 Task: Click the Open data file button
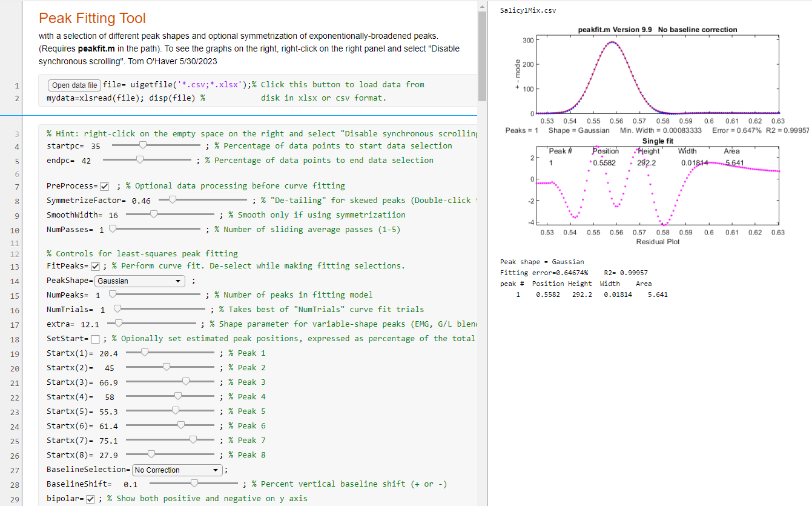click(x=74, y=85)
